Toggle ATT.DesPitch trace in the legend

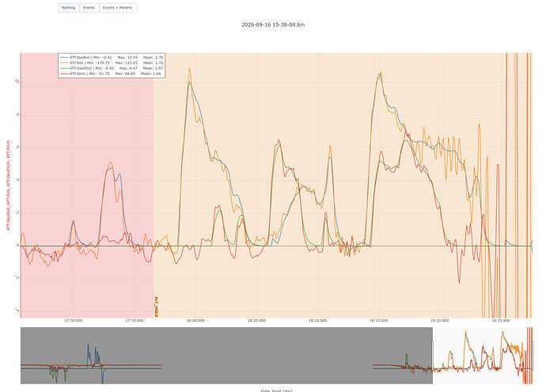click(112, 68)
